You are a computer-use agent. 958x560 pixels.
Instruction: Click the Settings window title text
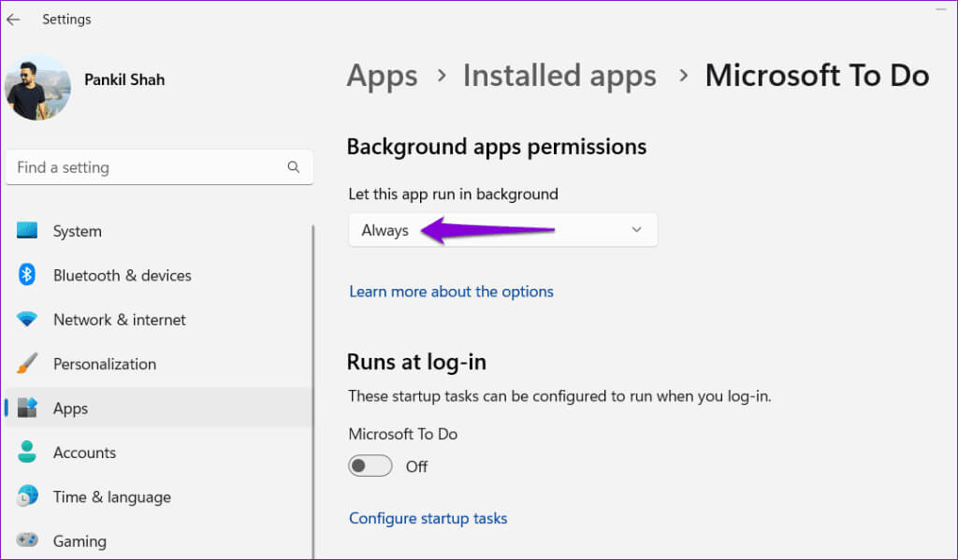coord(66,20)
